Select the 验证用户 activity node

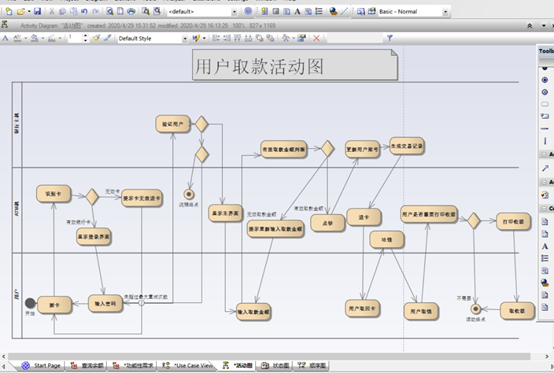173,124
